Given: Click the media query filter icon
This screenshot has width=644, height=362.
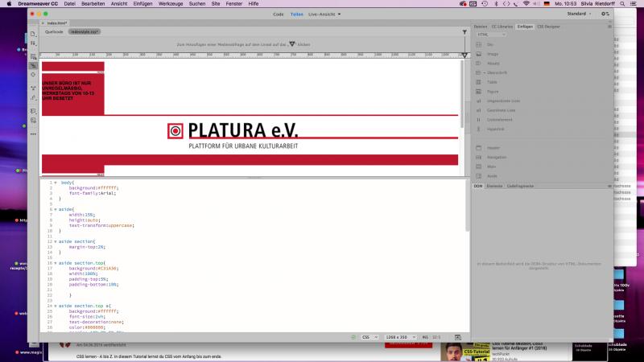Looking at the screenshot, I should tap(464, 31).
